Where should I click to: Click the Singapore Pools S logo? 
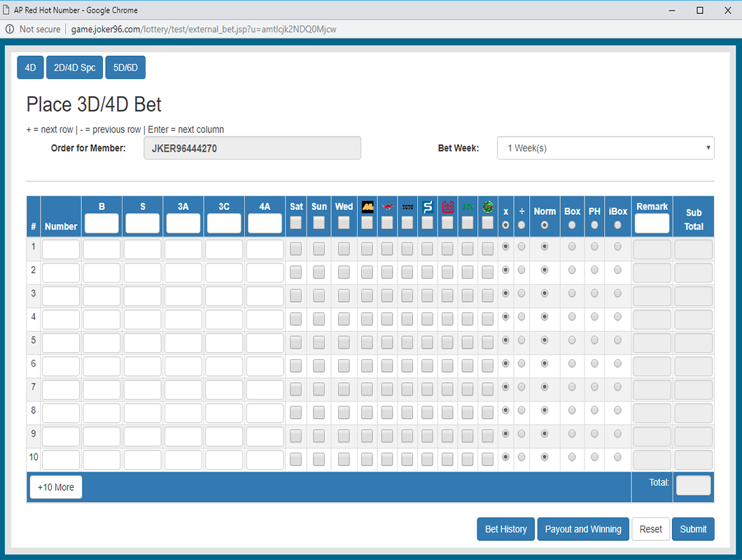pyautogui.click(x=428, y=207)
